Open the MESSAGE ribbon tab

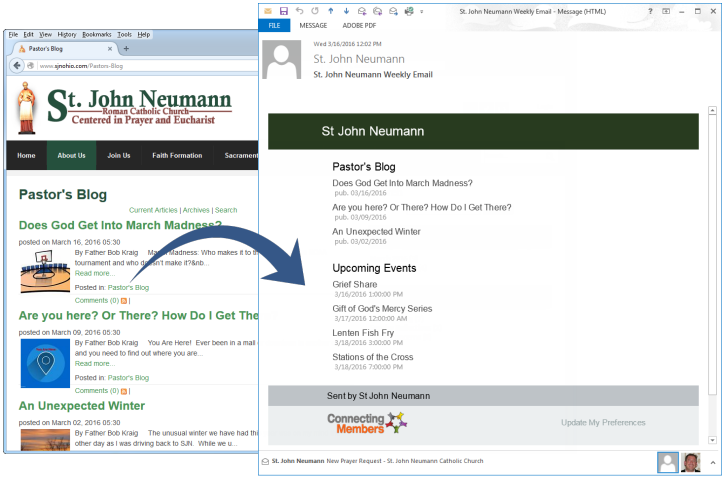click(313, 25)
